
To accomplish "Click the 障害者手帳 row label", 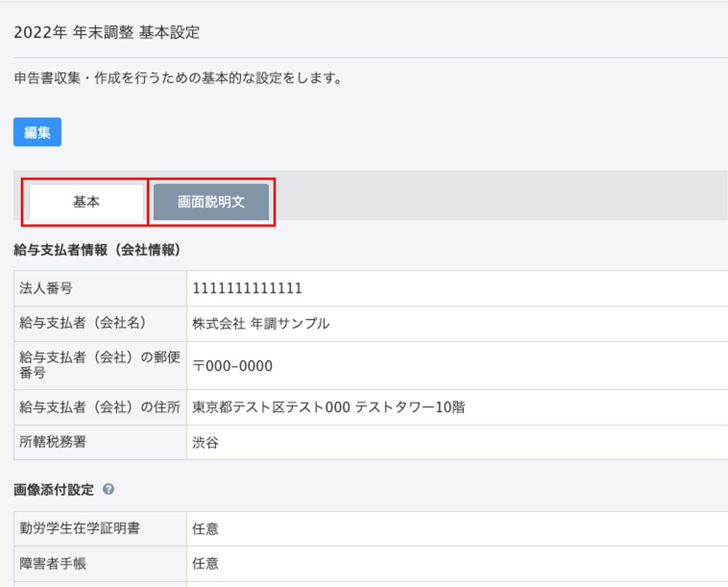I will (x=53, y=563).
